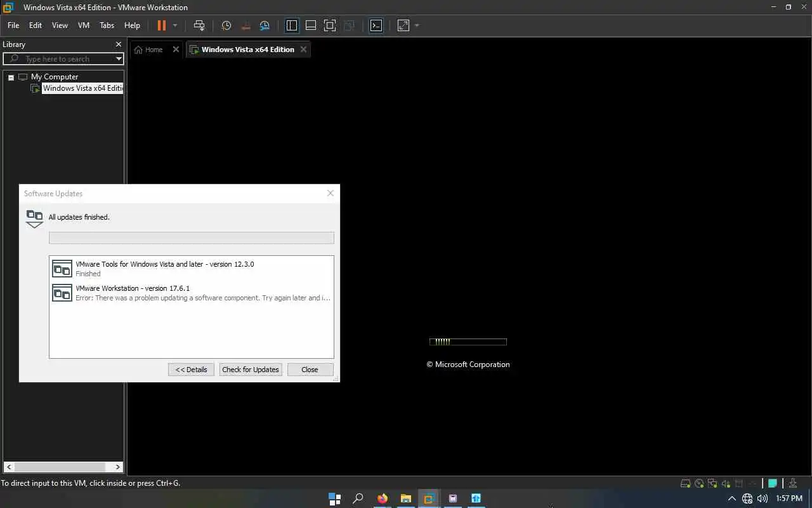Toggle the thumbnail bar view icon
The height and width of the screenshot is (508, 812).
(311, 25)
